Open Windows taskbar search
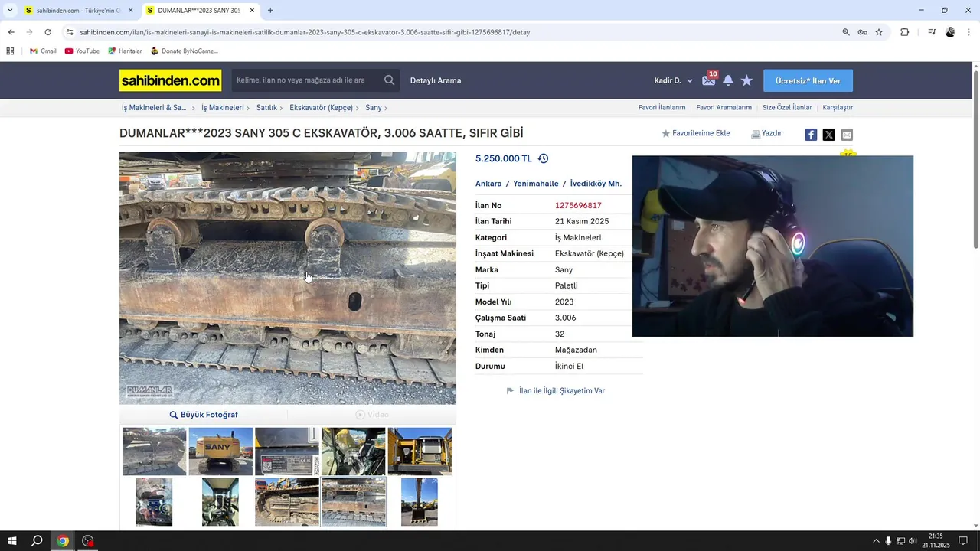The width and height of the screenshot is (980, 551). coord(37,541)
